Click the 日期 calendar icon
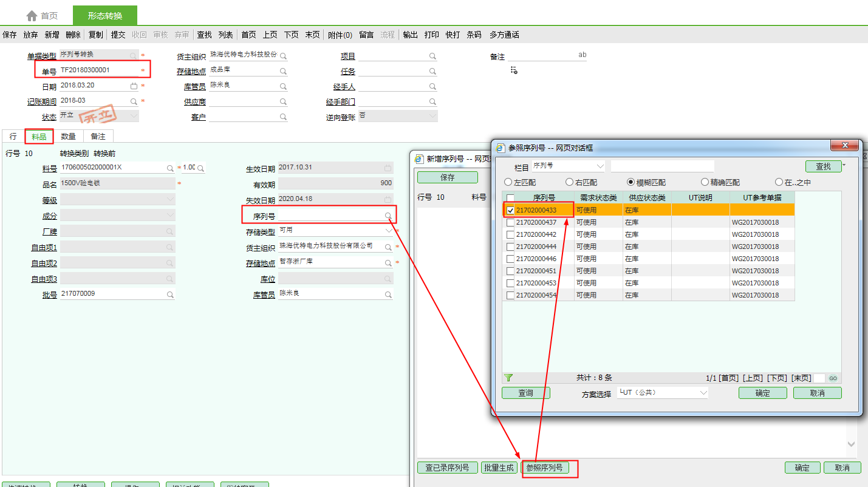The height and width of the screenshot is (487, 868). tap(134, 86)
